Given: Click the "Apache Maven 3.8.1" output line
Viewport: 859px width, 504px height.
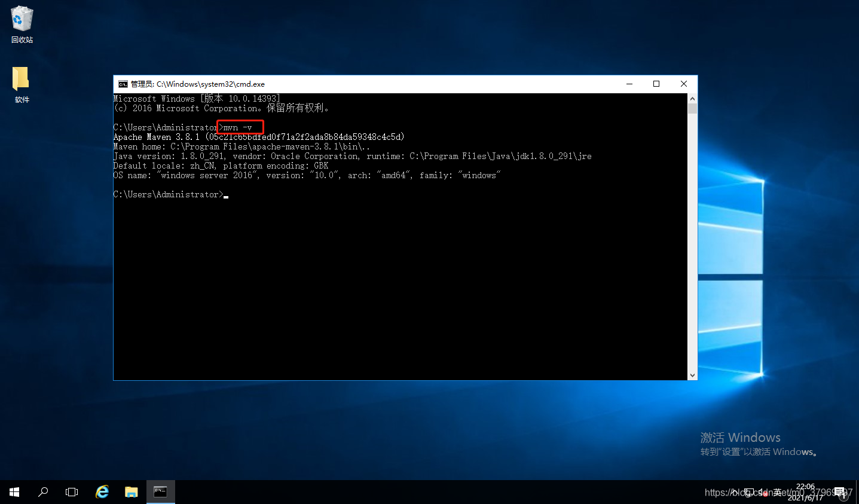Looking at the screenshot, I should point(259,137).
